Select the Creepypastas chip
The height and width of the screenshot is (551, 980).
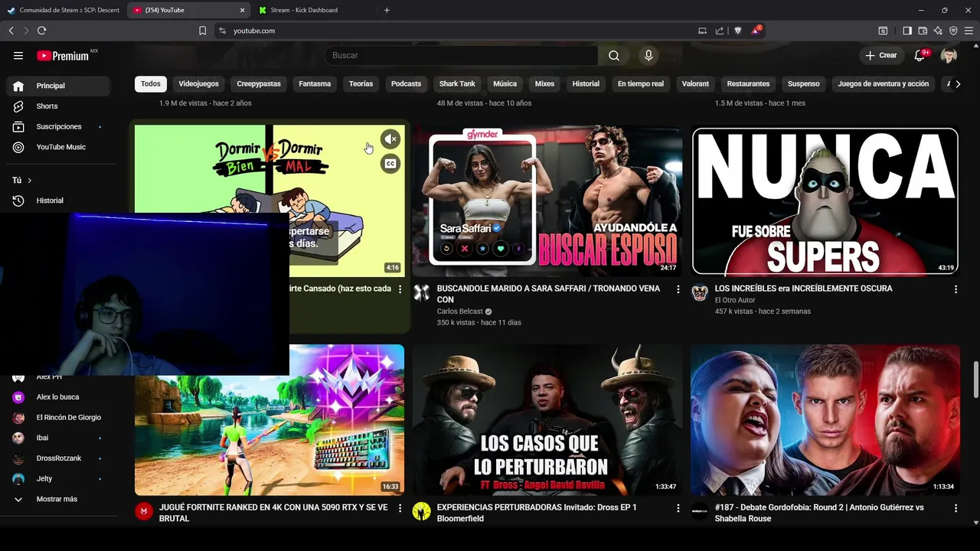259,83
